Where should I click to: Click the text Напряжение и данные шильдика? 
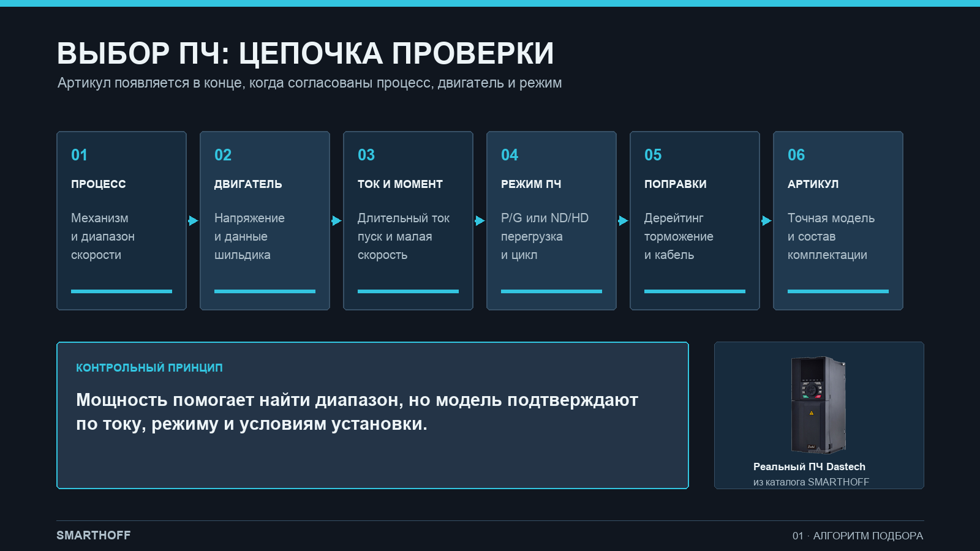coord(249,236)
